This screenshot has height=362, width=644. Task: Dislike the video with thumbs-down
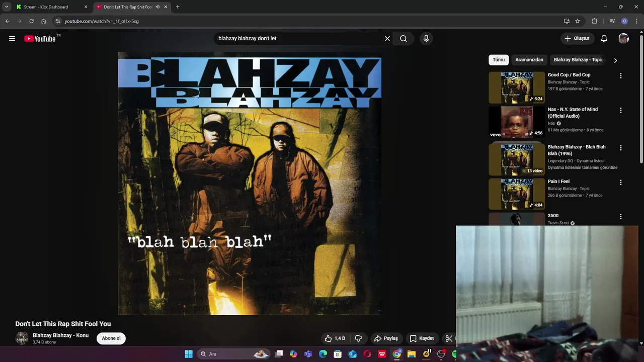click(358, 338)
